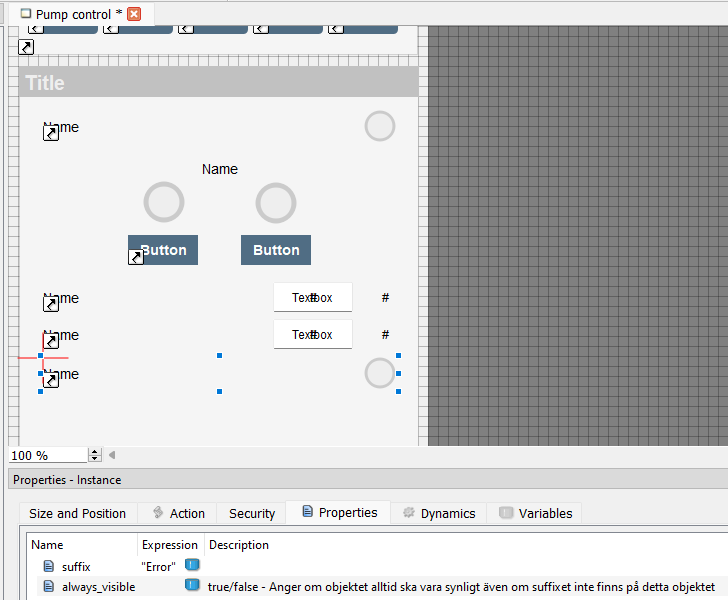This screenshot has width=728, height=600.
Task: Switch to the Action tab
Action: (x=178, y=513)
